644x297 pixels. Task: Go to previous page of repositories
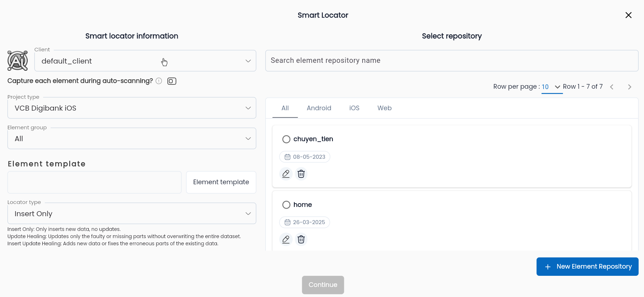[612, 87]
